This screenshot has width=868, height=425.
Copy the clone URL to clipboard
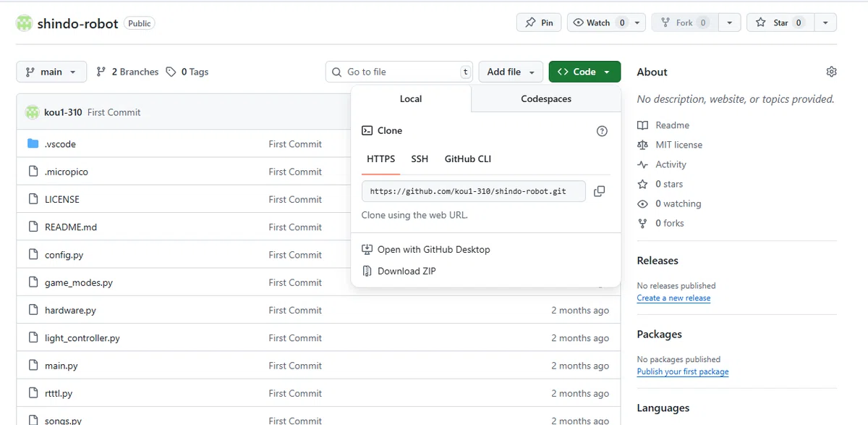(599, 191)
